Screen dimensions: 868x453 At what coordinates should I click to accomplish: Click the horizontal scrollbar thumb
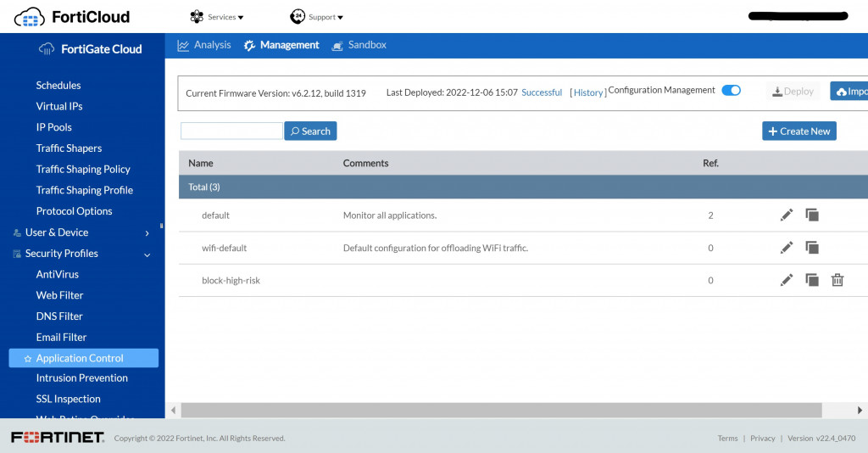[x=501, y=411]
